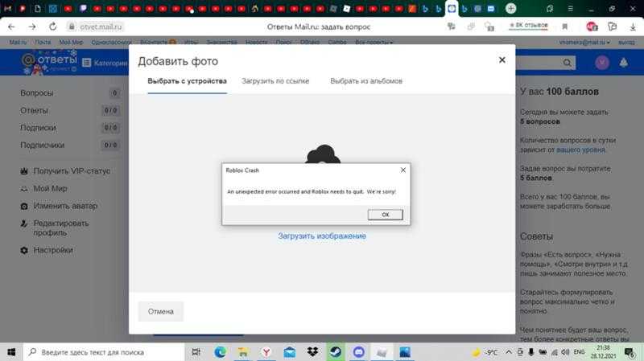The width and height of the screenshot is (644, 361).
Task: Expand the 'Все проекты' dropdown
Action: point(374,43)
